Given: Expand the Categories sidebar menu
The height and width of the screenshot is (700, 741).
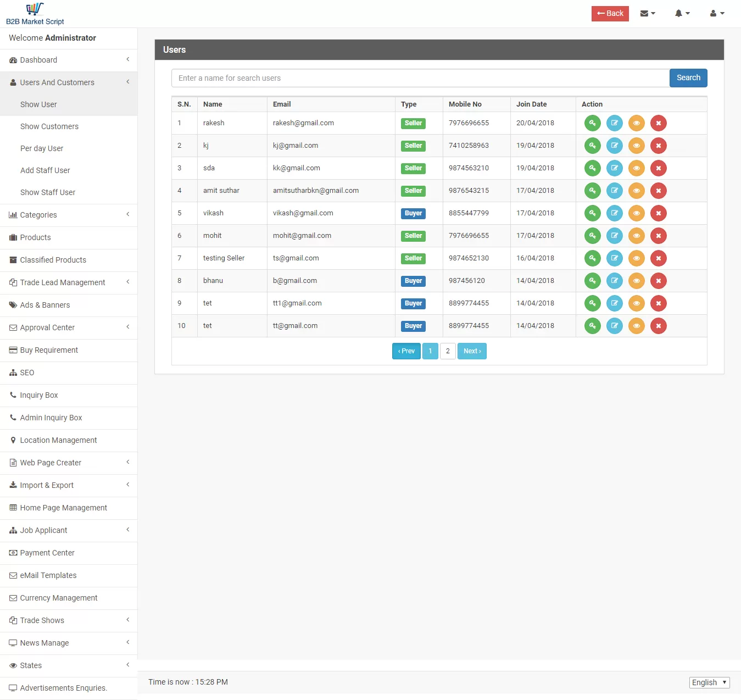Looking at the screenshot, I should pos(69,215).
